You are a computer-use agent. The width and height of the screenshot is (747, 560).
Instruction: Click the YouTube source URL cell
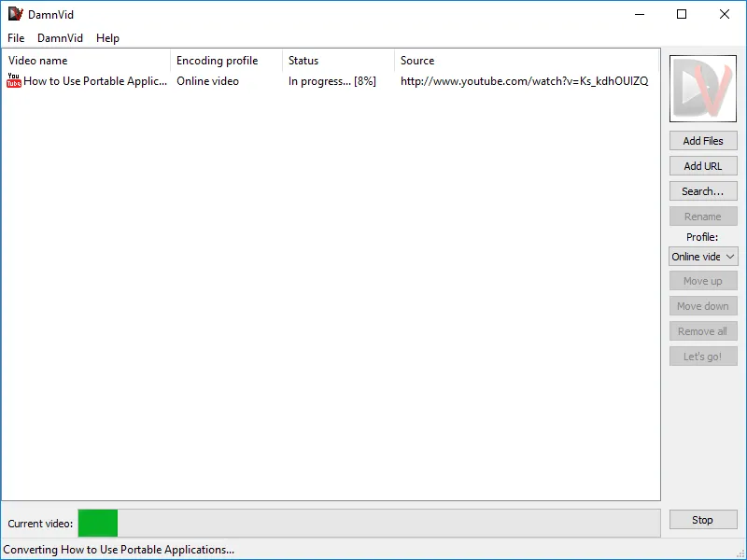click(524, 81)
